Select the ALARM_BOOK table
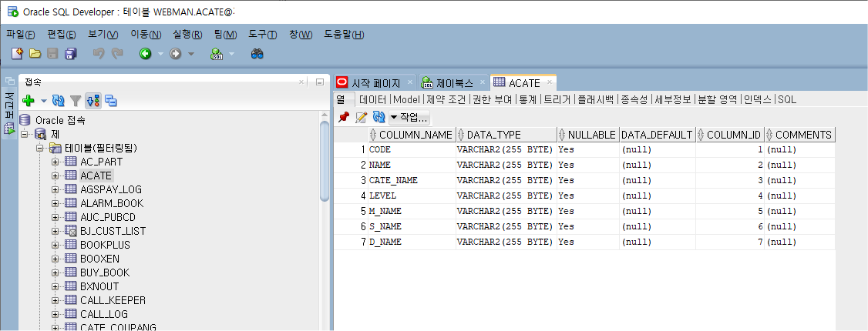 click(x=112, y=203)
